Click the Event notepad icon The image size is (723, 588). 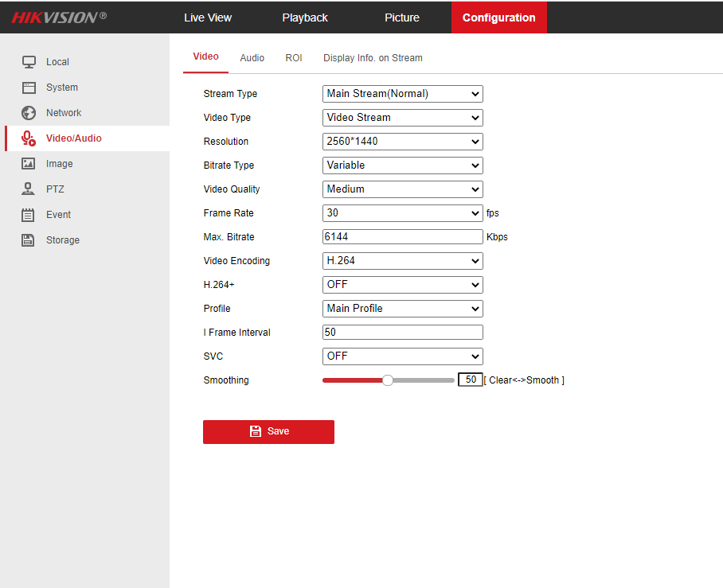click(x=29, y=215)
